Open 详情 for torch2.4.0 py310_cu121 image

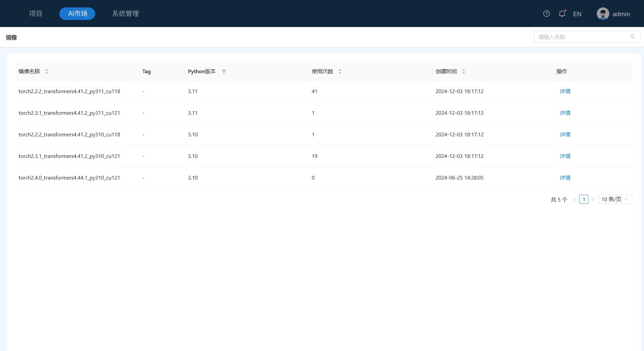tap(565, 178)
